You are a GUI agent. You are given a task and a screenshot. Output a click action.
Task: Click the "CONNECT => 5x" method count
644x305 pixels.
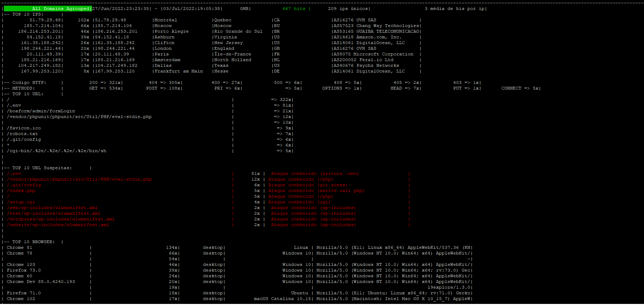520,88
